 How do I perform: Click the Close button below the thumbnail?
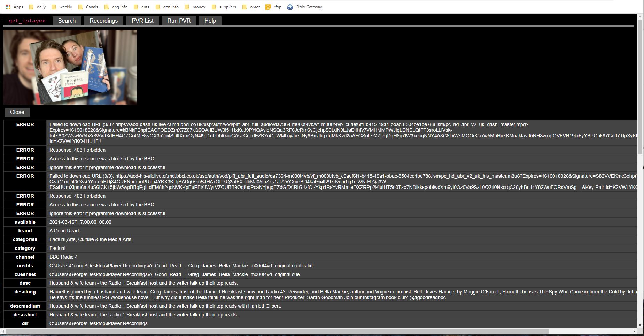[17, 112]
